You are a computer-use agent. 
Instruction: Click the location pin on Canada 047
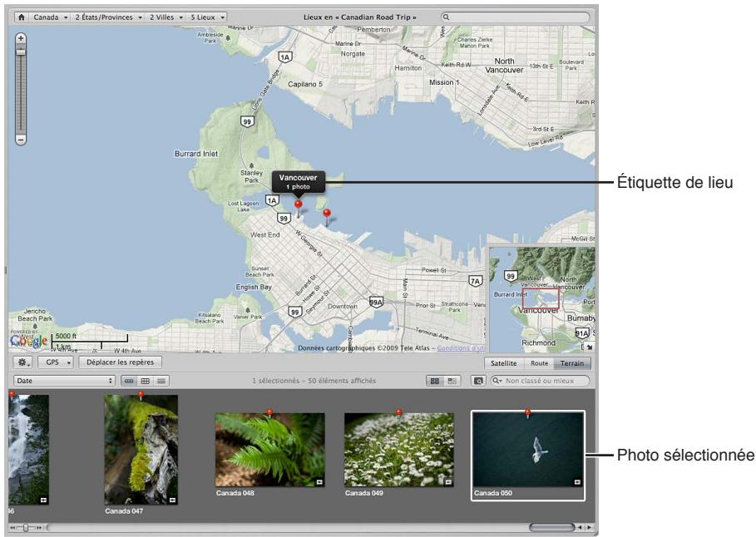(x=141, y=396)
